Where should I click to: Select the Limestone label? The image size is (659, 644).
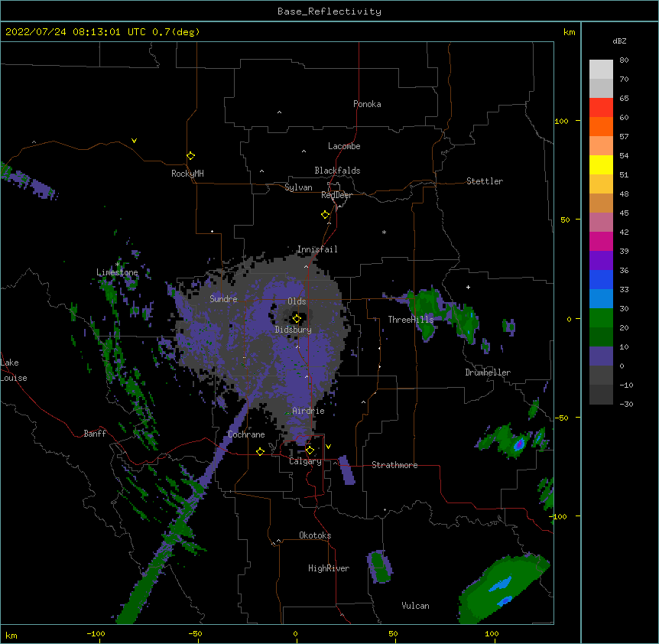[117, 272]
